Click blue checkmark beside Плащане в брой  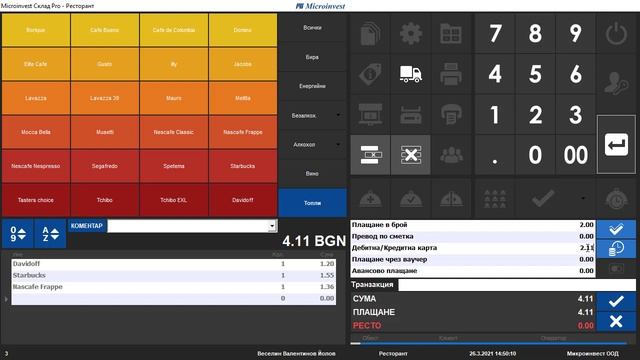tap(616, 229)
